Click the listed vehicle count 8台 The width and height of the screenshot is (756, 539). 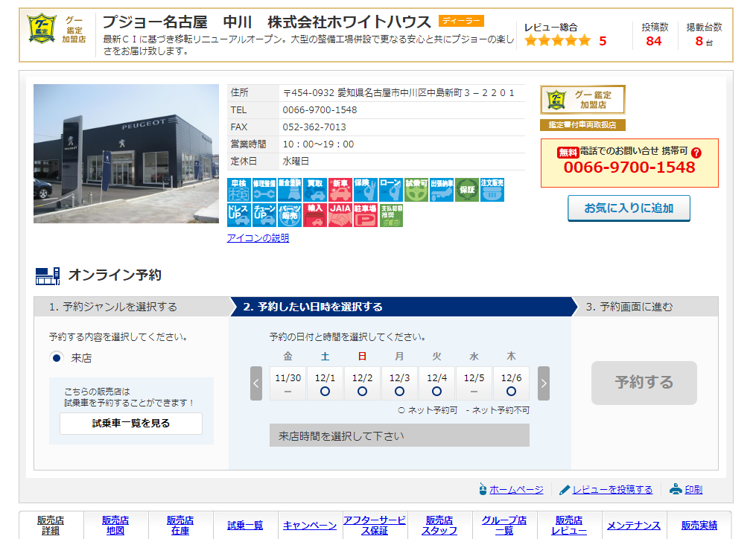pos(704,41)
